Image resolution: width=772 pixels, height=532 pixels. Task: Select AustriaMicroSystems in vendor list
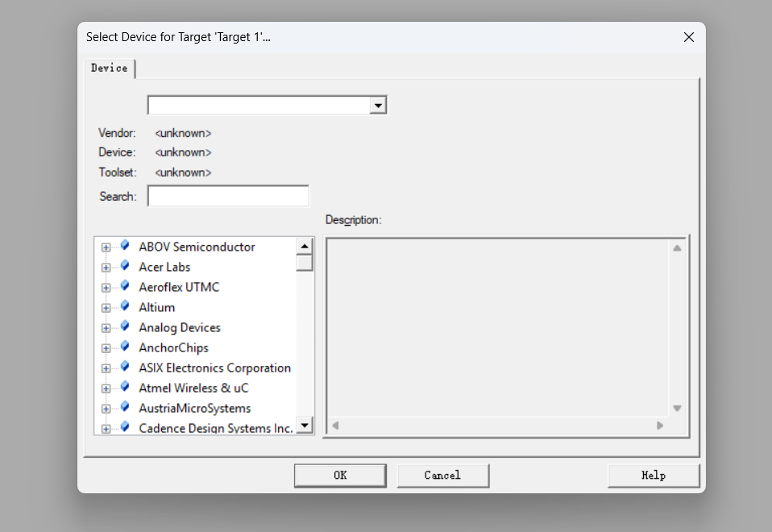click(x=194, y=409)
